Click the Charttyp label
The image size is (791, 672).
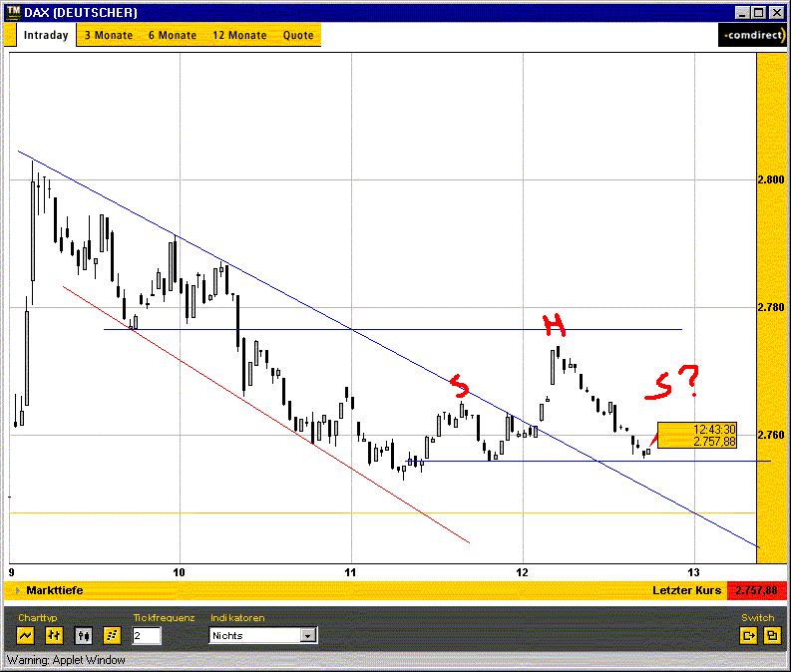point(37,617)
